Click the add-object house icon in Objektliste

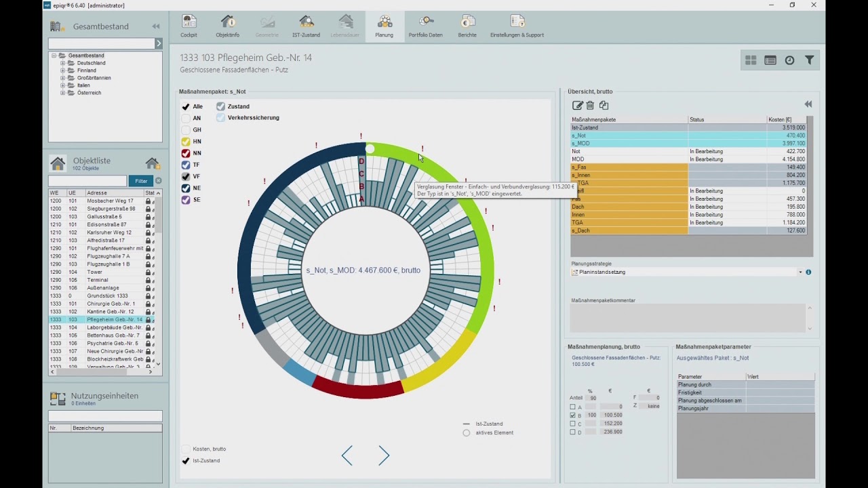coord(153,163)
